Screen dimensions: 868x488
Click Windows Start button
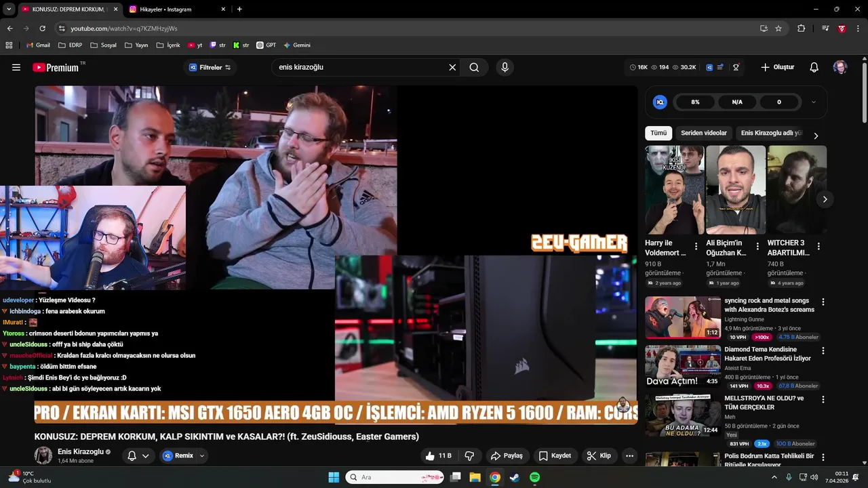pos(334,477)
